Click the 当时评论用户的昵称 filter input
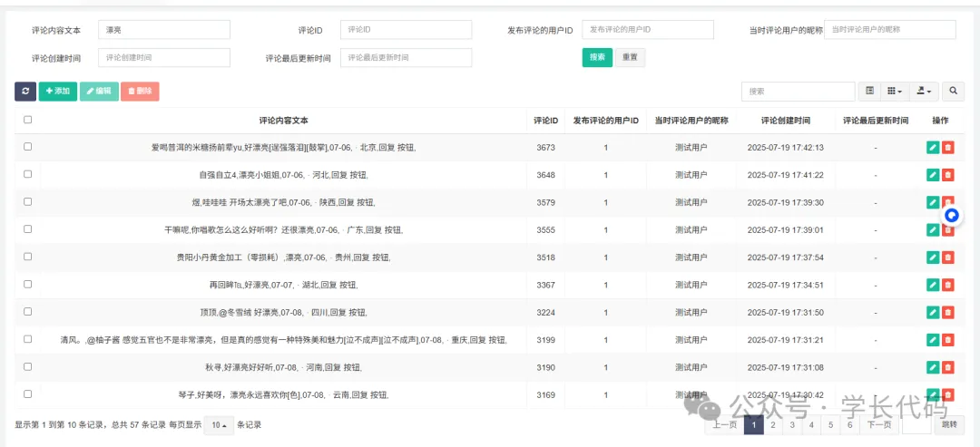 pyautogui.click(x=890, y=29)
